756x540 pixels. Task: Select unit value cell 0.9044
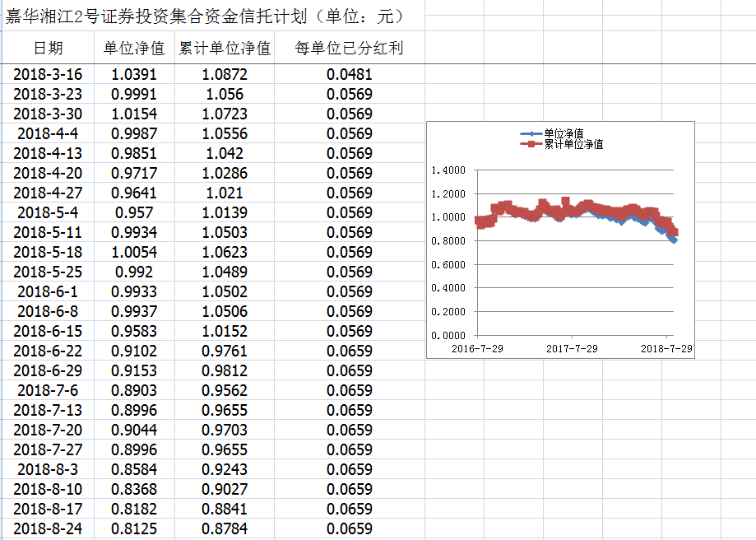135,431
